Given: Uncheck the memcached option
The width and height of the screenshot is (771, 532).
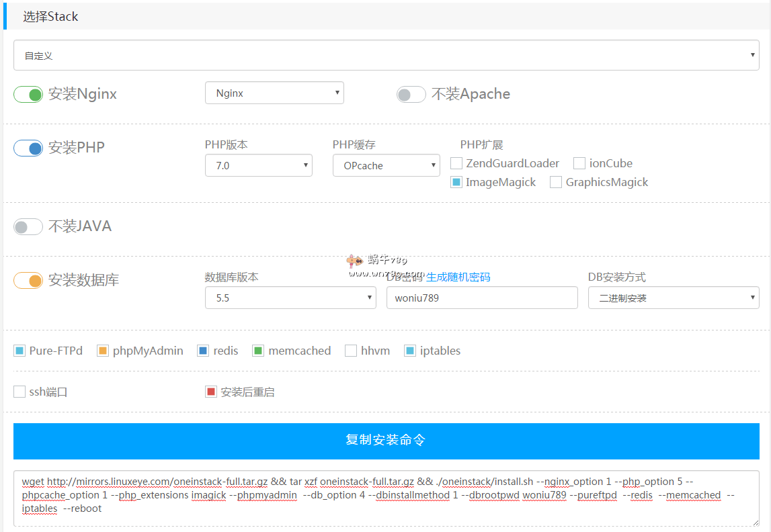Looking at the screenshot, I should 258,350.
